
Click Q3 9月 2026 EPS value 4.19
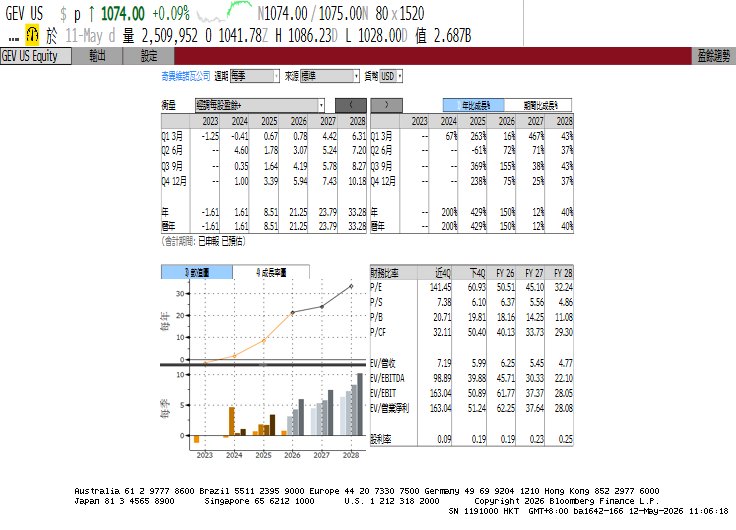click(300, 166)
